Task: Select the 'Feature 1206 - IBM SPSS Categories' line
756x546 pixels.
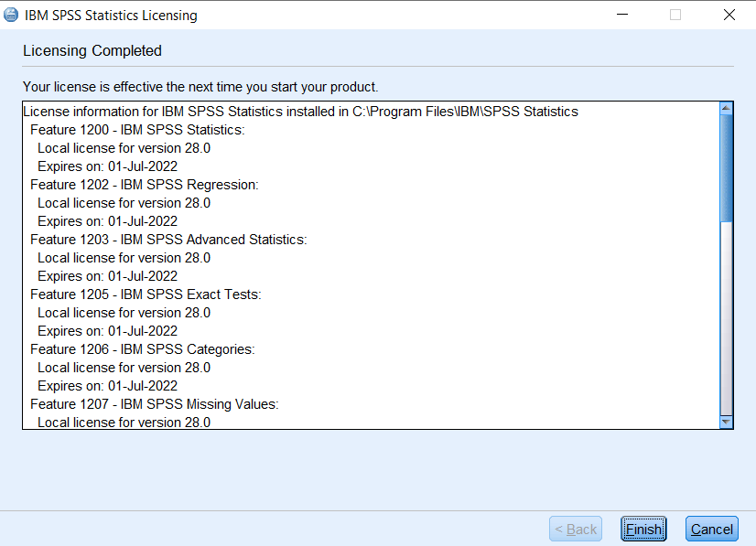Action: point(142,349)
